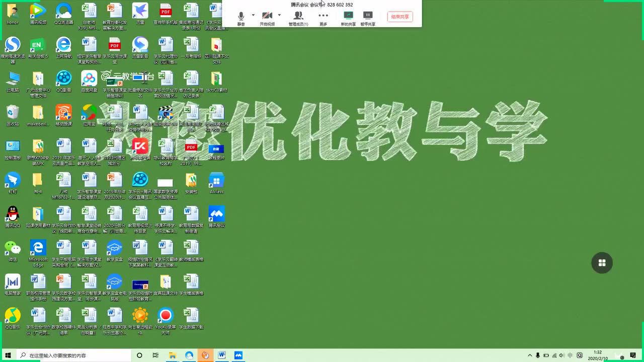This screenshot has height=362, width=644.
Task: Click the floating grid button on desktop
Action: tap(602, 262)
